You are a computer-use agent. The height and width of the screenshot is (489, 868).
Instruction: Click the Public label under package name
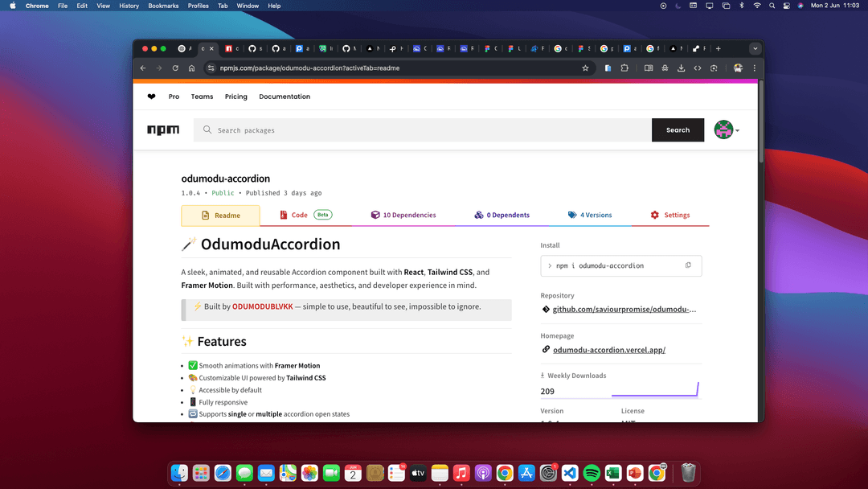tap(223, 193)
